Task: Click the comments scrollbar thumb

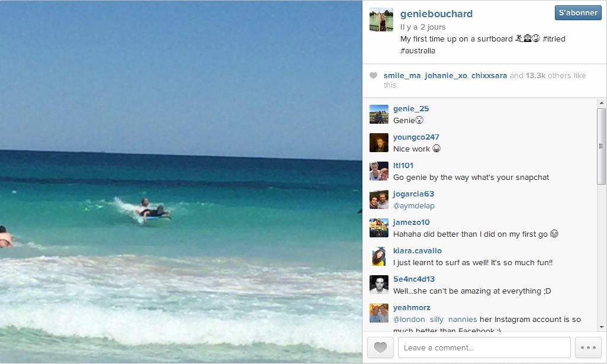Action: (x=601, y=146)
